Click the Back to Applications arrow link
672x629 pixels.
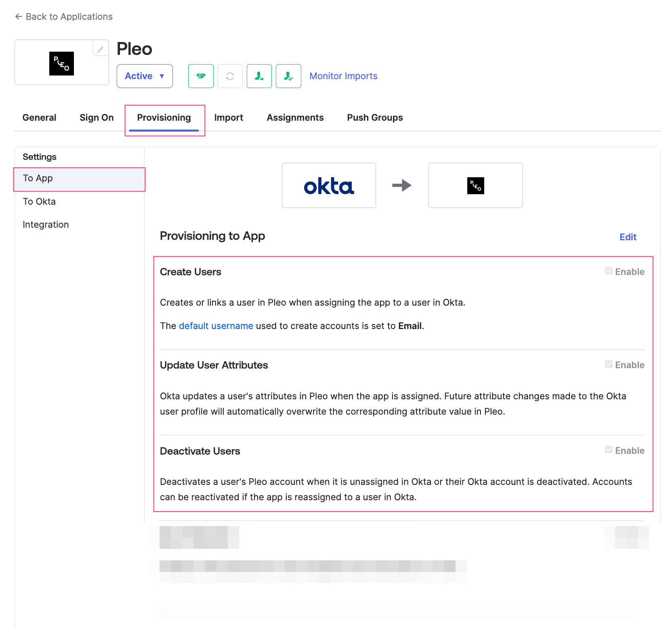64,17
